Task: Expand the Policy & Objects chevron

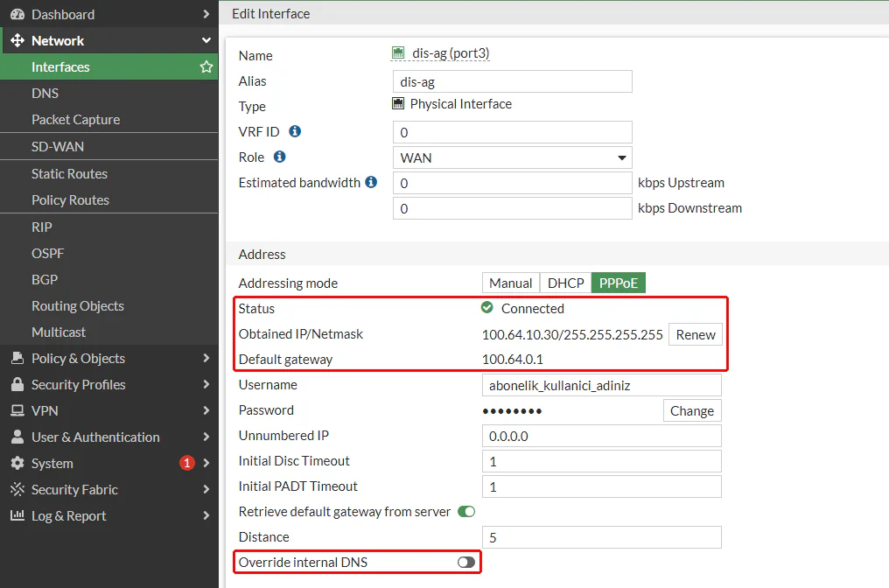Action: coord(206,359)
